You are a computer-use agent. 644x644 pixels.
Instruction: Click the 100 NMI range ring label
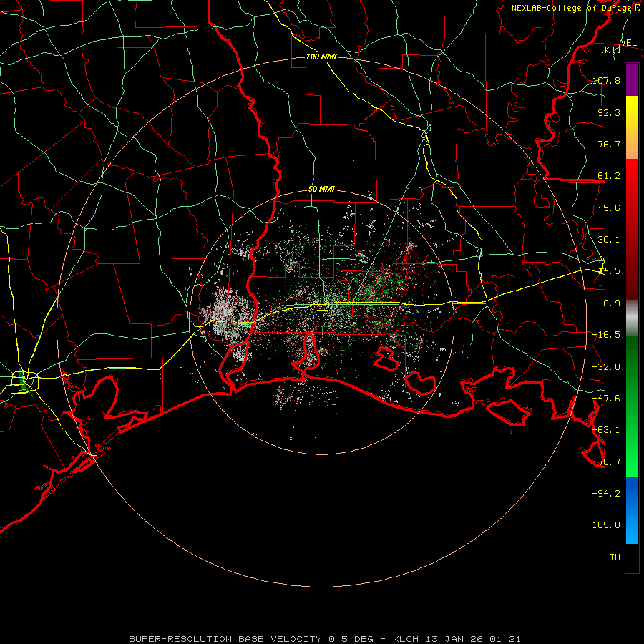tap(321, 57)
